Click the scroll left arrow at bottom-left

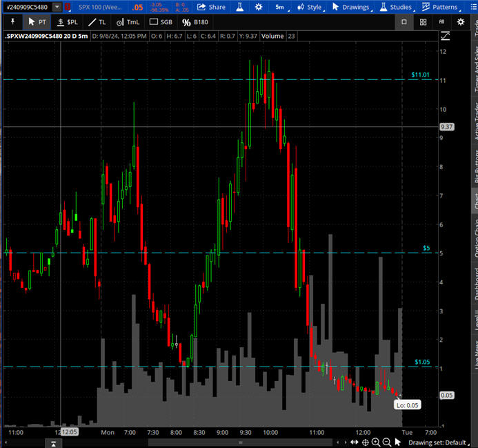pyautogui.click(x=6, y=442)
